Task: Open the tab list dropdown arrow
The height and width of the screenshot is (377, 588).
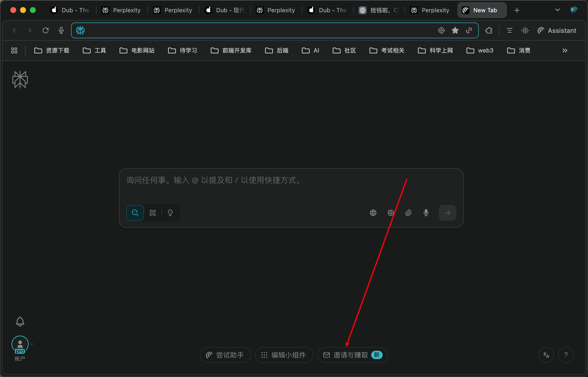Action: (x=557, y=10)
